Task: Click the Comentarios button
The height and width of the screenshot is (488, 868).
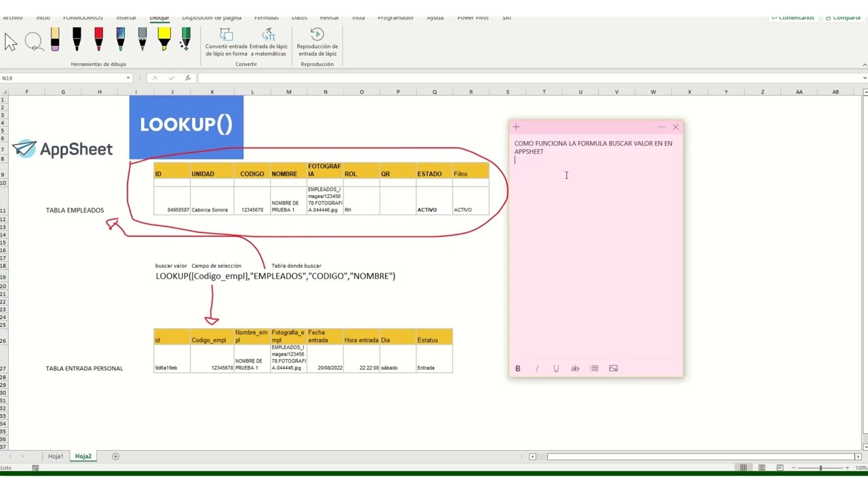Action: pyautogui.click(x=793, y=18)
